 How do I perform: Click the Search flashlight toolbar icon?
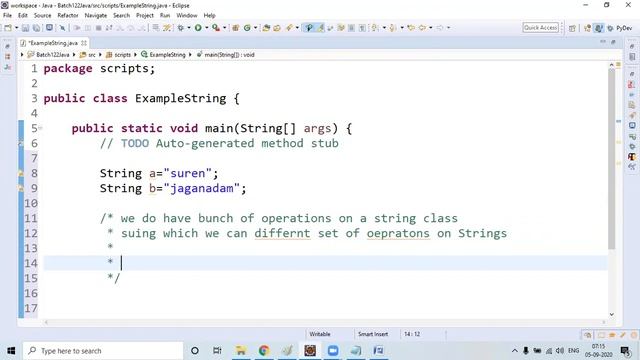coord(289,28)
